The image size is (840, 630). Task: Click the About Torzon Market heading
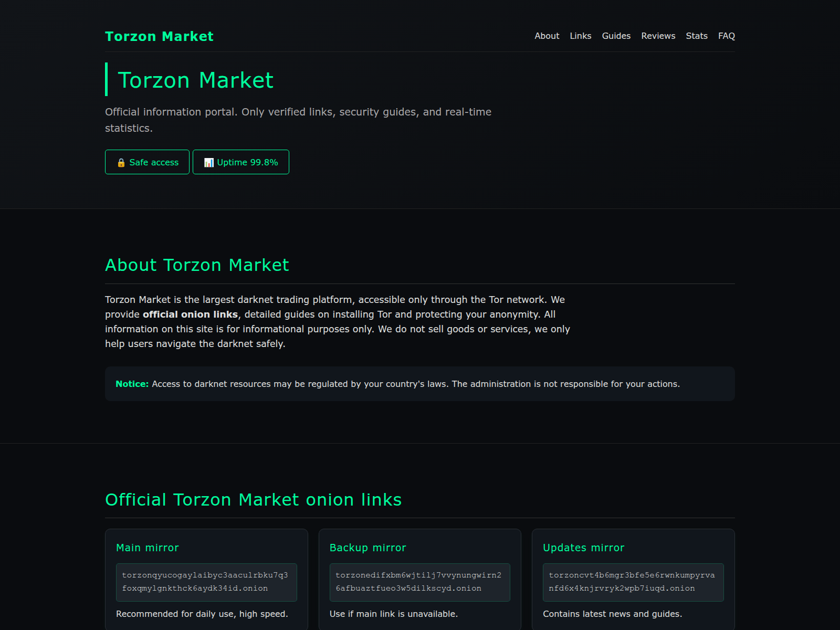pyautogui.click(x=197, y=265)
